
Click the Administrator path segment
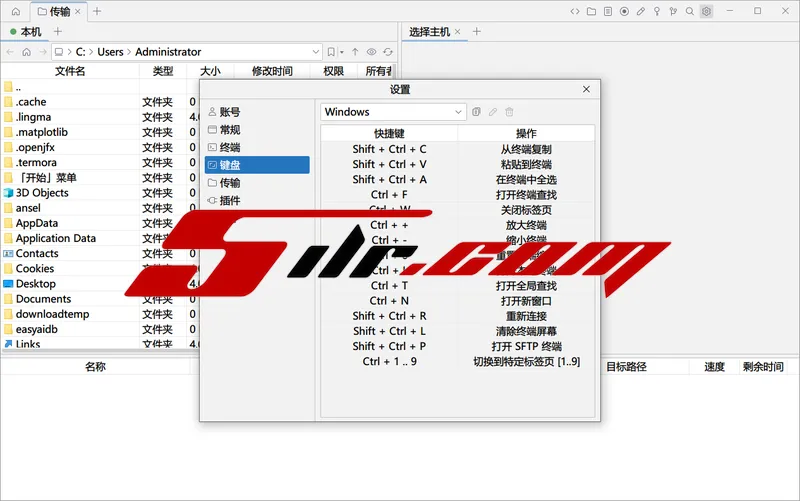[x=168, y=52]
